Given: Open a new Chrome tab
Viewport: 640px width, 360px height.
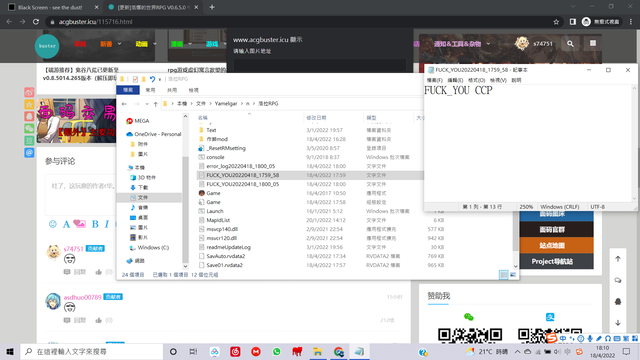Looking at the screenshot, I should (212, 7).
